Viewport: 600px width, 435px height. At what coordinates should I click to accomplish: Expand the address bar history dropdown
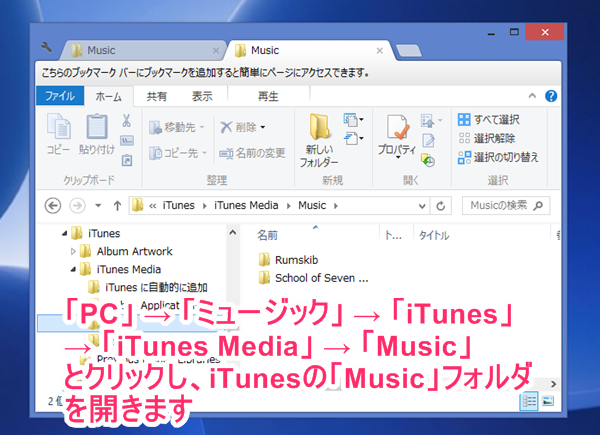pyautogui.click(x=422, y=206)
